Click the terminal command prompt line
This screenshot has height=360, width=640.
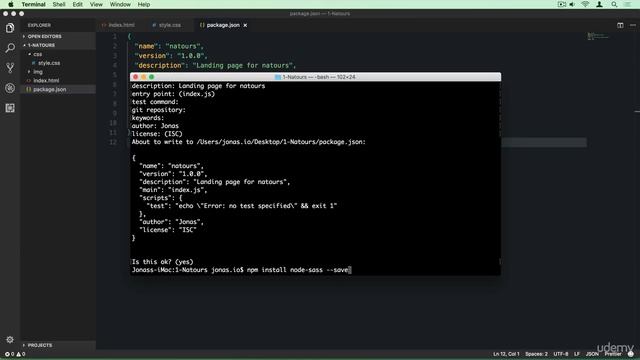coord(241,270)
